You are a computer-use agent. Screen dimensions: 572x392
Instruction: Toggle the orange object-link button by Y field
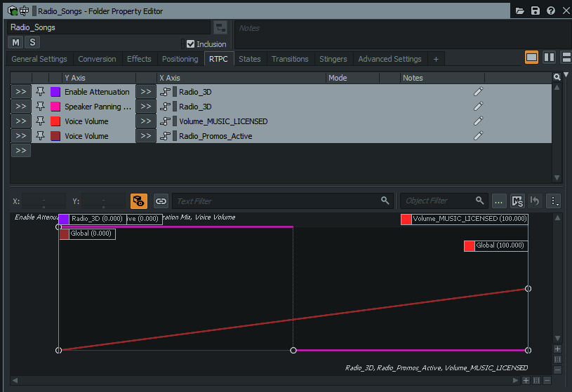139,201
